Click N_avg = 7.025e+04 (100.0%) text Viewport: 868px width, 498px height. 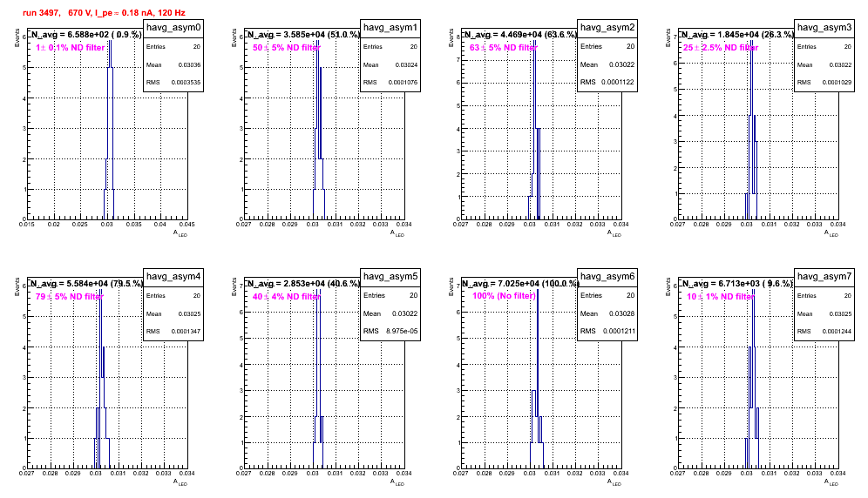point(520,283)
